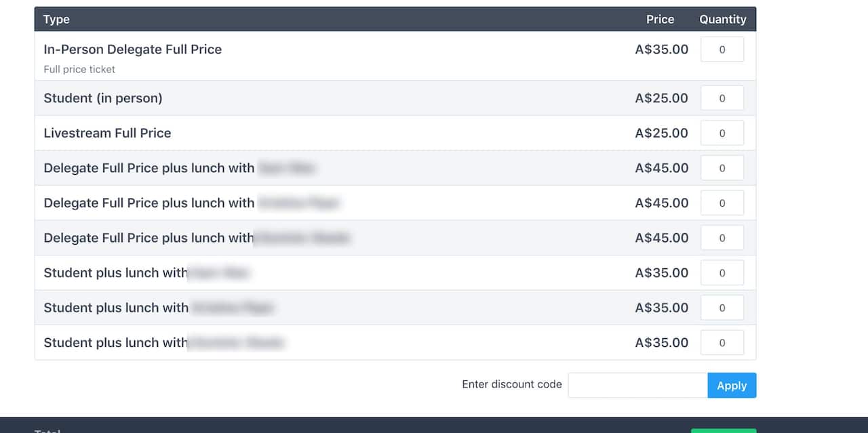Image resolution: width=868 pixels, height=433 pixels.
Task: Click quantity field of third Delegate plus lunch row
Action: point(722,238)
